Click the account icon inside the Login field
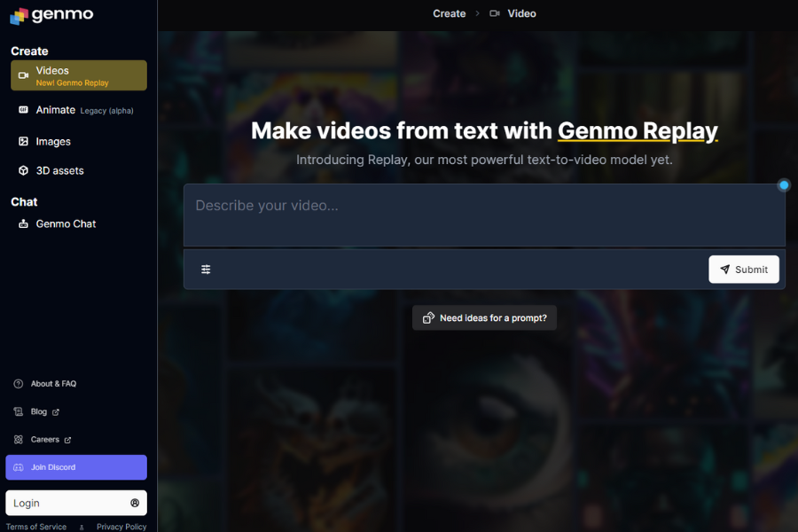 point(136,503)
